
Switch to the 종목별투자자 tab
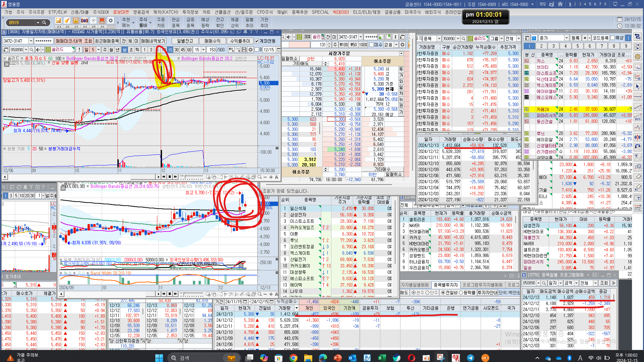tap(445, 285)
